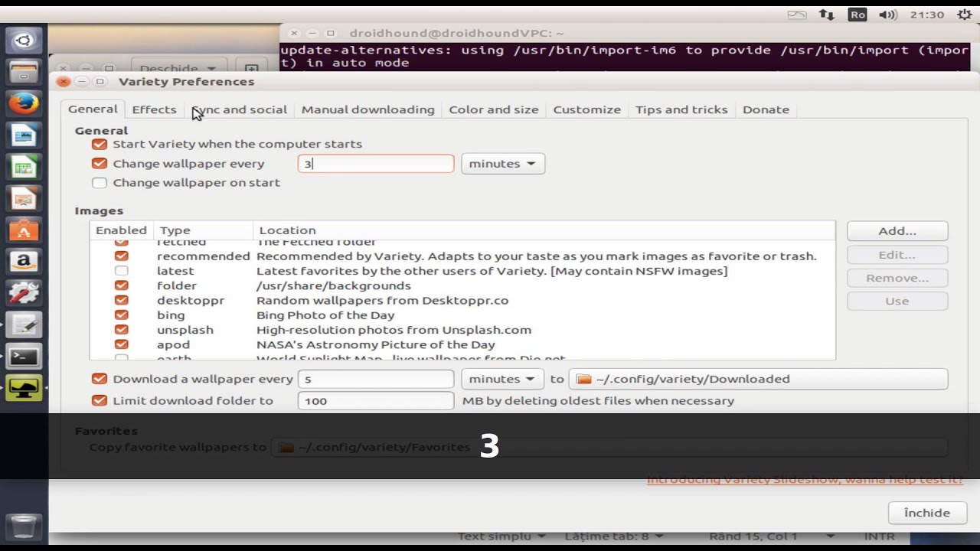The height and width of the screenshot is (551, 980).
Task: Open the change-wallpaper interval units dropdown
Action: [503, 164]
